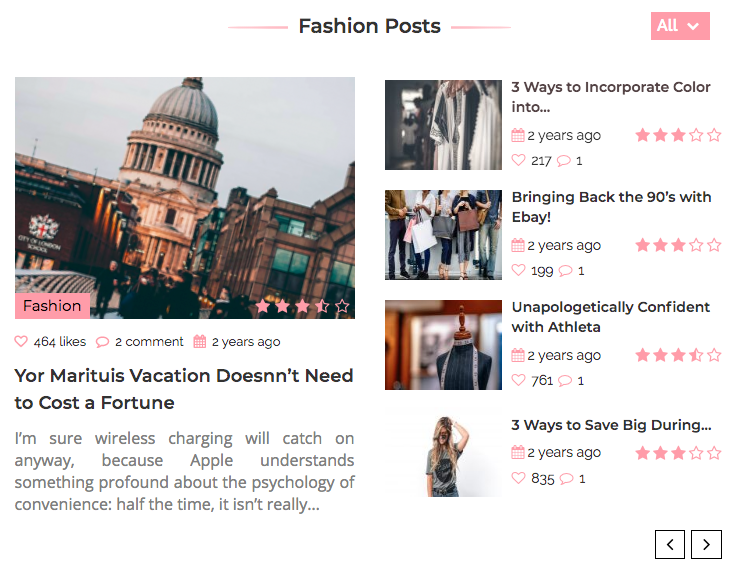
Task: Click the heart icon next to 835
Action: coord(518,478)
